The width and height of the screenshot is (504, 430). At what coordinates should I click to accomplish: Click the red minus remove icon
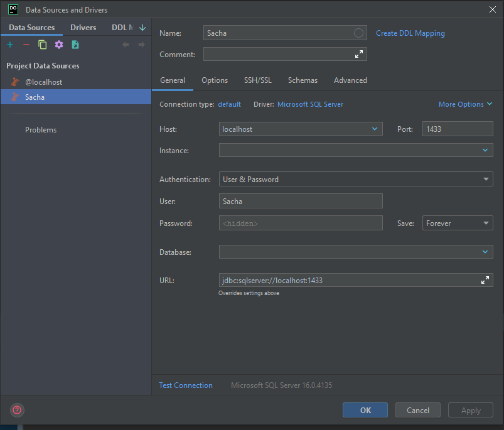click(x=26, y=45)
